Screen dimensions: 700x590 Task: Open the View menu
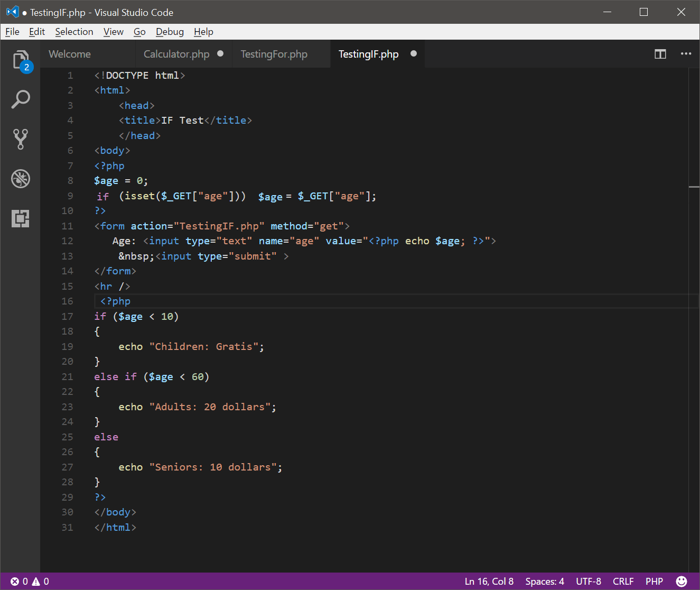[114, 32]
